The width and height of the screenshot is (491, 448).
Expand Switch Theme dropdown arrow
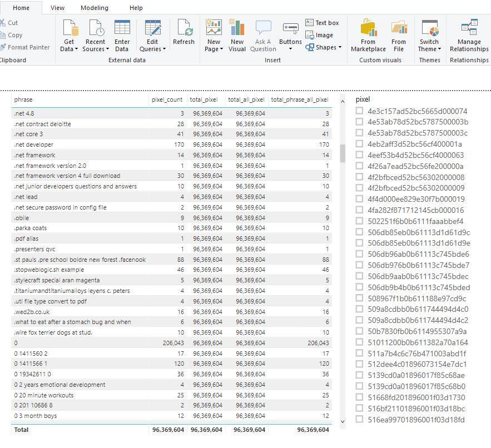[439, 49]
